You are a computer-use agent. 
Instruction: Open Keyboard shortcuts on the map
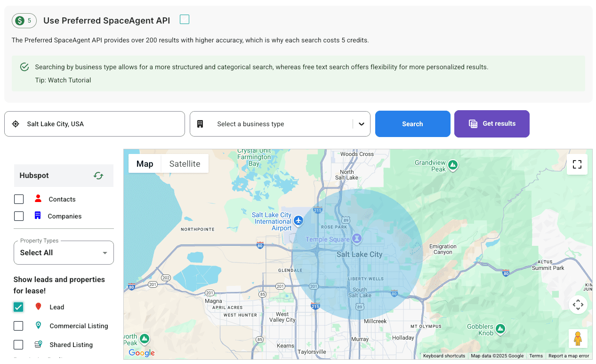(444, 356)
